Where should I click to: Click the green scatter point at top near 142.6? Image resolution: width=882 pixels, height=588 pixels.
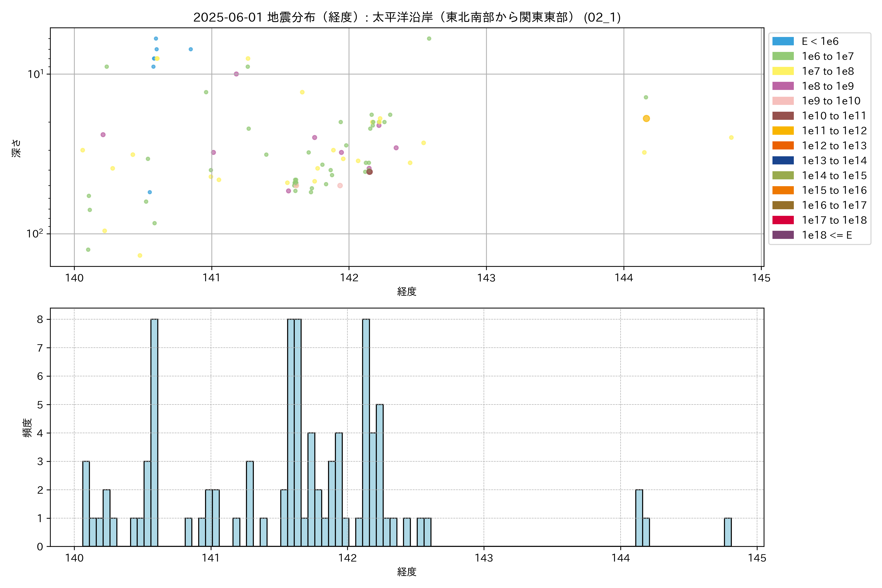pyautogui.click(x=429, y=39)
